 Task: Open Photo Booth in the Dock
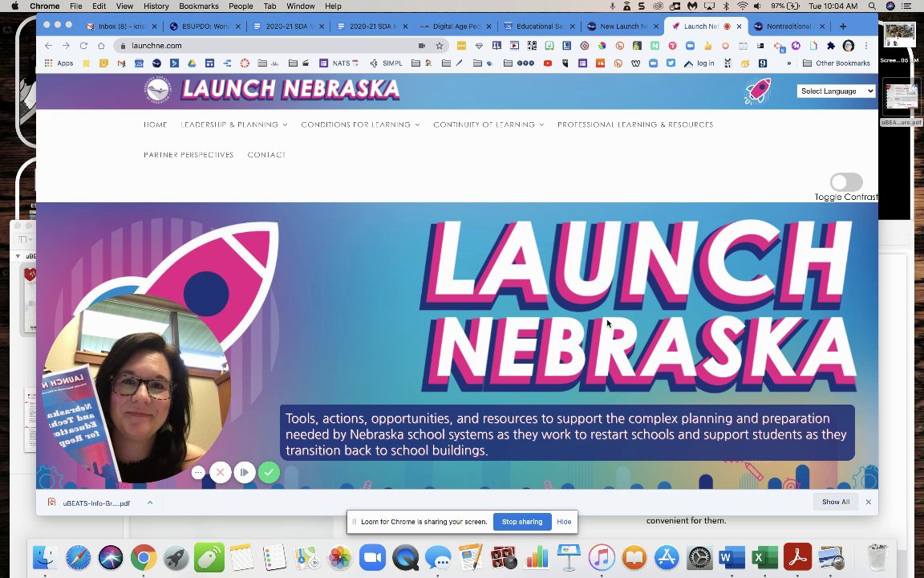point(504,557)
